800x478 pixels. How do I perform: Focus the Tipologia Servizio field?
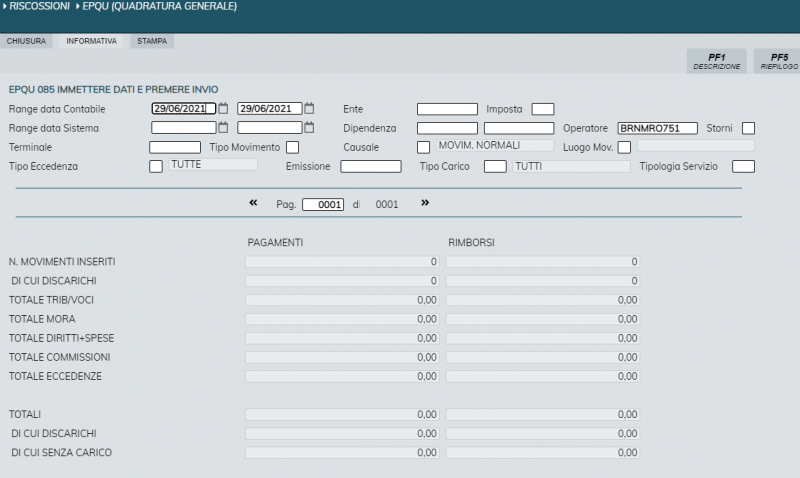(x=743, y=166)
